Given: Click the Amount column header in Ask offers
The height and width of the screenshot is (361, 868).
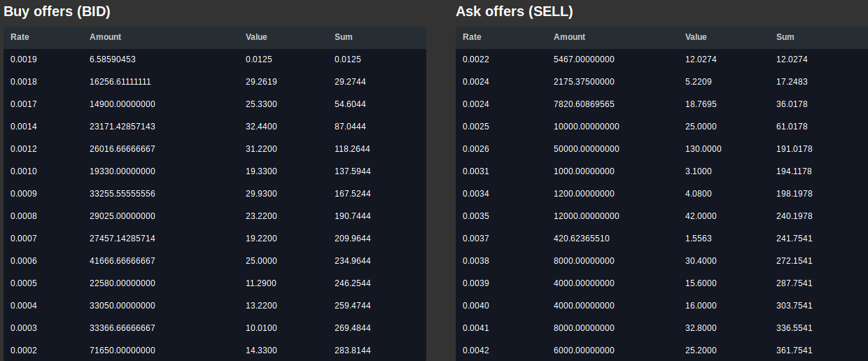Looking at the screenshot, I should tap(569, 37).
